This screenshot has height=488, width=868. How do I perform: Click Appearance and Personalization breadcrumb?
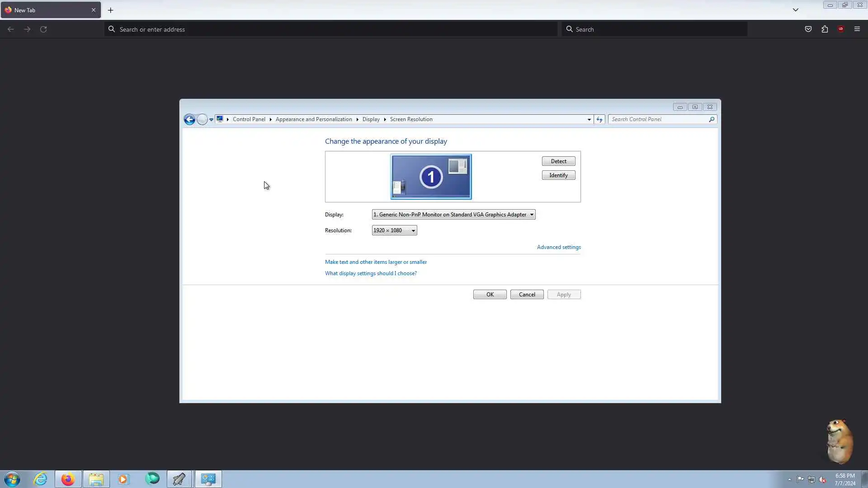point(313,119)
